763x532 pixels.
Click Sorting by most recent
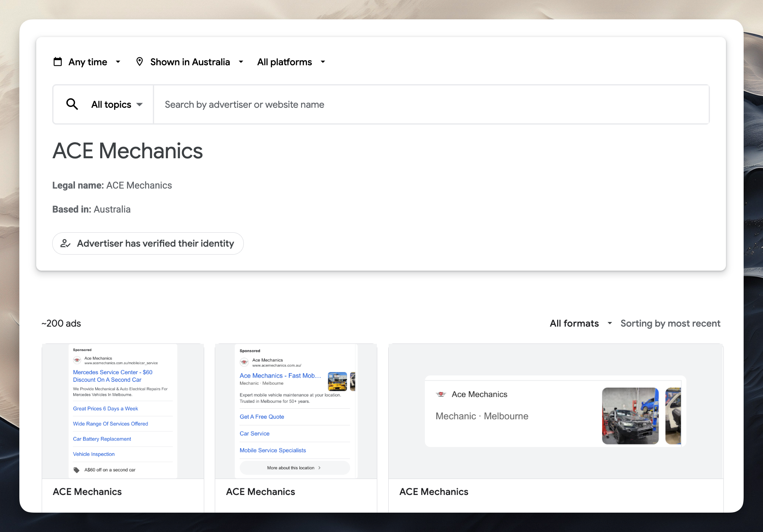(x=670, y=323)
